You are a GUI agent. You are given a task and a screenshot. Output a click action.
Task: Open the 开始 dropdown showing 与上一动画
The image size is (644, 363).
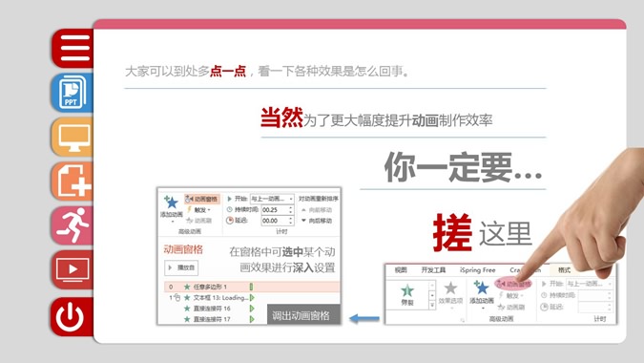click(272, 199)
